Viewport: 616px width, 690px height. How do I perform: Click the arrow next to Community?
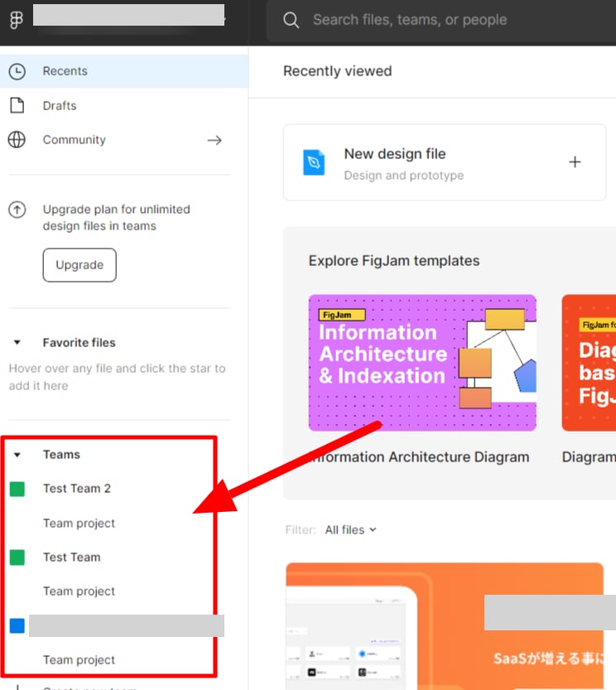pyautogui.click(x=214, y=140)
